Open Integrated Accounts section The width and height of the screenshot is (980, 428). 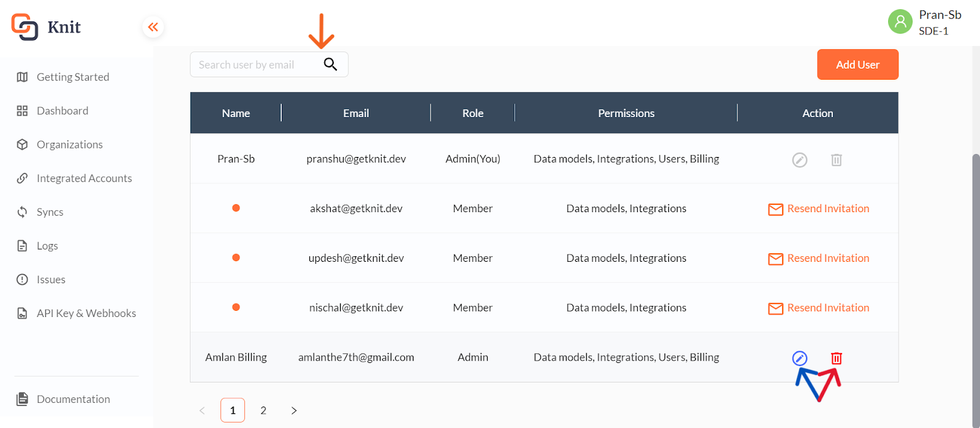coord(84,178)
